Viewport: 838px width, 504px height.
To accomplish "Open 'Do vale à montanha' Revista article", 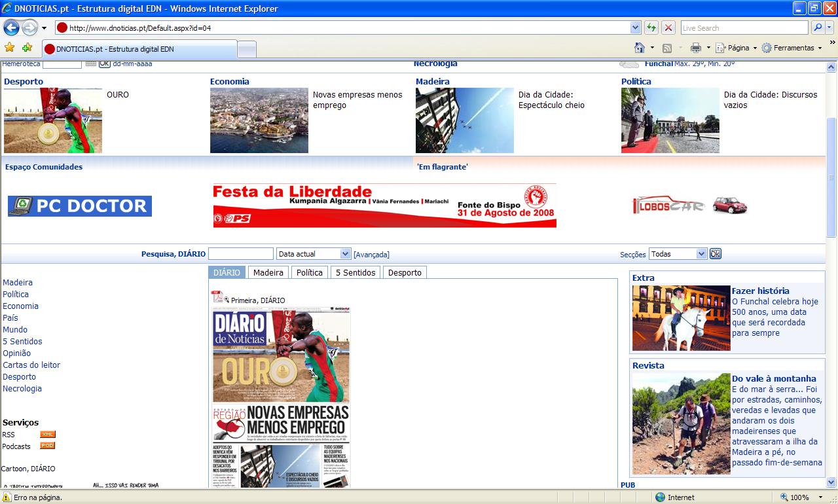I will pos(774,378).
